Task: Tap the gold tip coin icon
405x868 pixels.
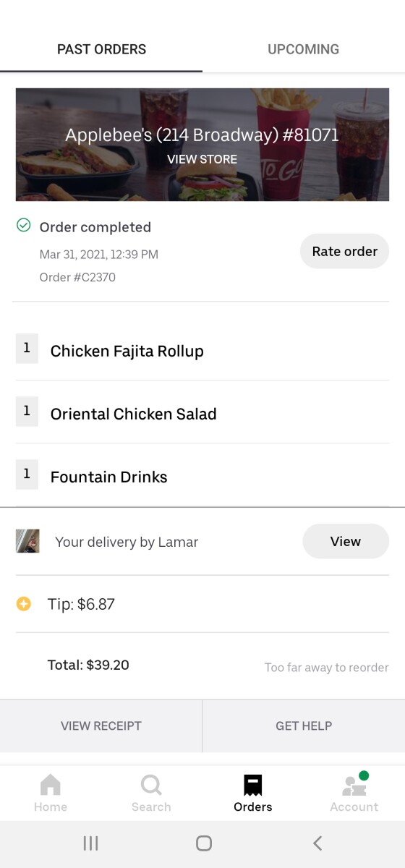Action: point(24,604)
